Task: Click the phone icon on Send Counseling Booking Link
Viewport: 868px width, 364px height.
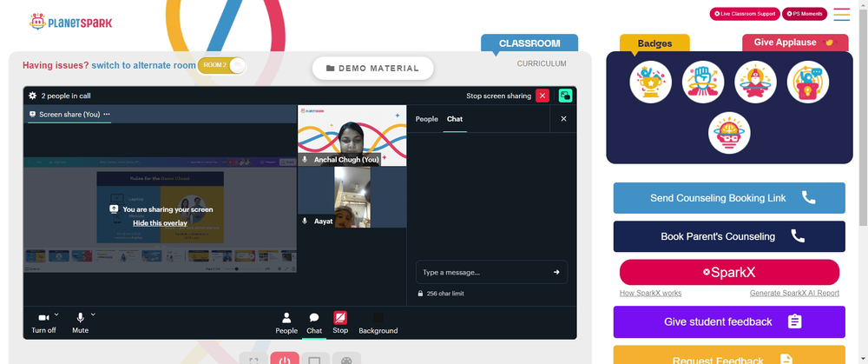Action: click(x=808, y=198)
